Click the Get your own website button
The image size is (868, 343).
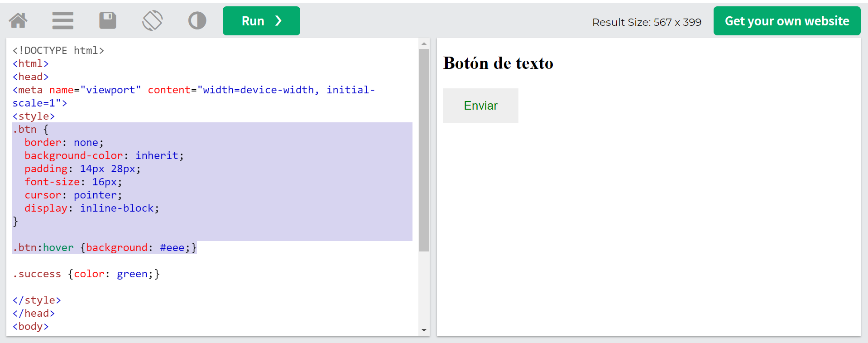click(786, 21)
